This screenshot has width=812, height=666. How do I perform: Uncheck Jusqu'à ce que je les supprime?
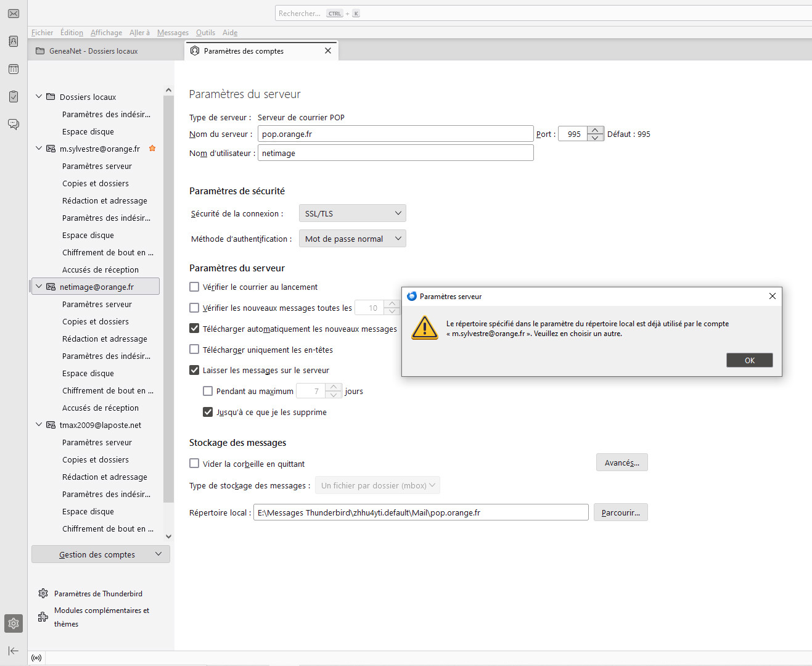click(208, 412)
